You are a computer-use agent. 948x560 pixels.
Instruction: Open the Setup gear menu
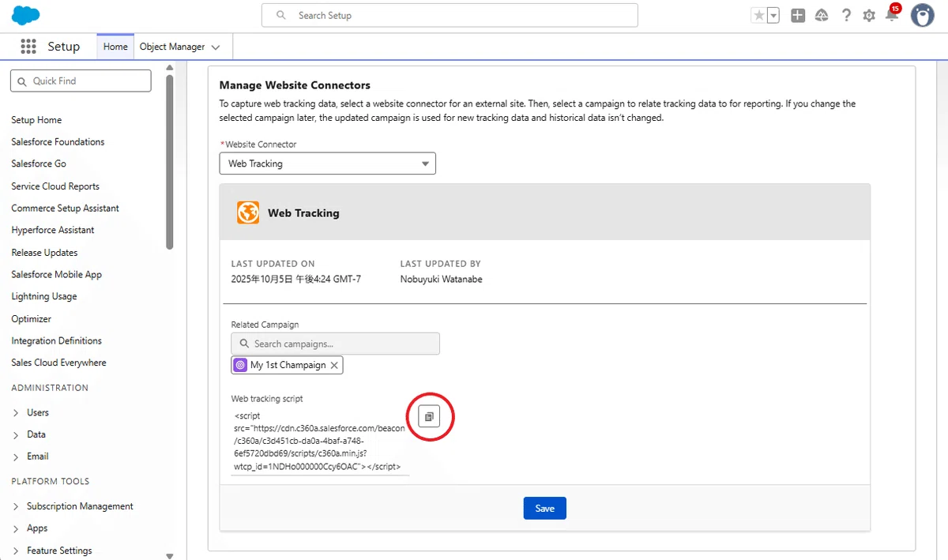869,15
